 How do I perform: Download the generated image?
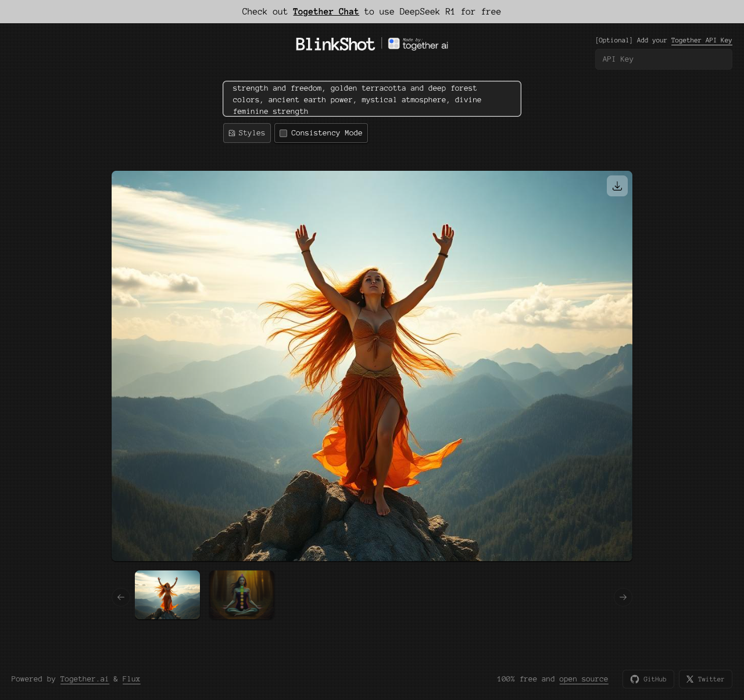(x=617, y=186)
